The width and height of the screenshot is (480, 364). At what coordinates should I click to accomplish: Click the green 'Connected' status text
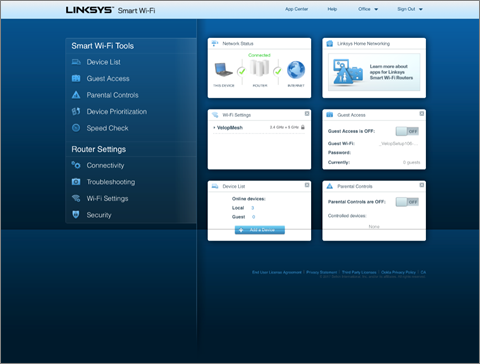(x=259, y=55)
